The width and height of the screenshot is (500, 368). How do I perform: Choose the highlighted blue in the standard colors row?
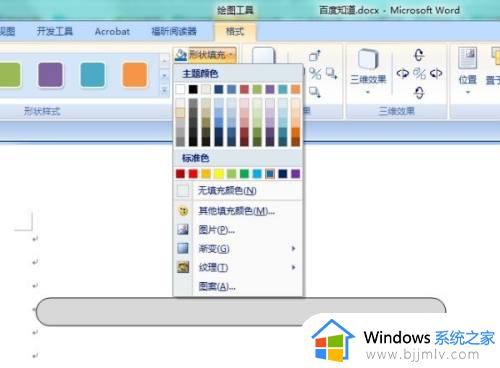(270, 174)
